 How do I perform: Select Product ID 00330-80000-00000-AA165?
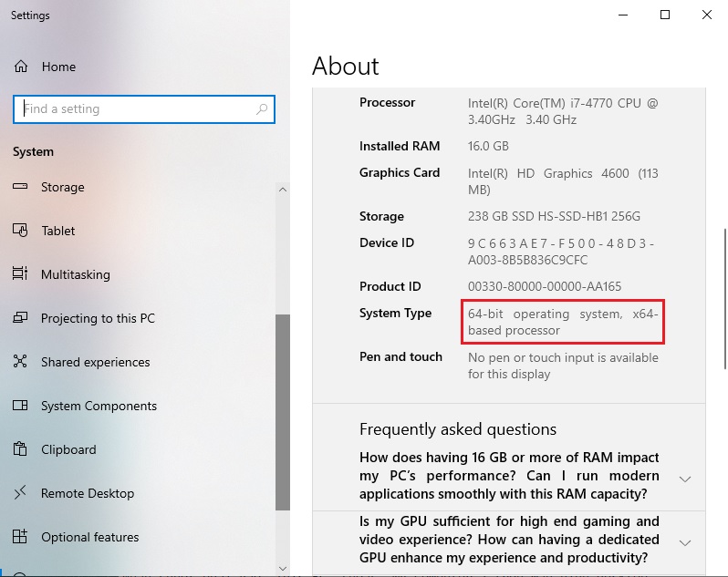point(544,286)
